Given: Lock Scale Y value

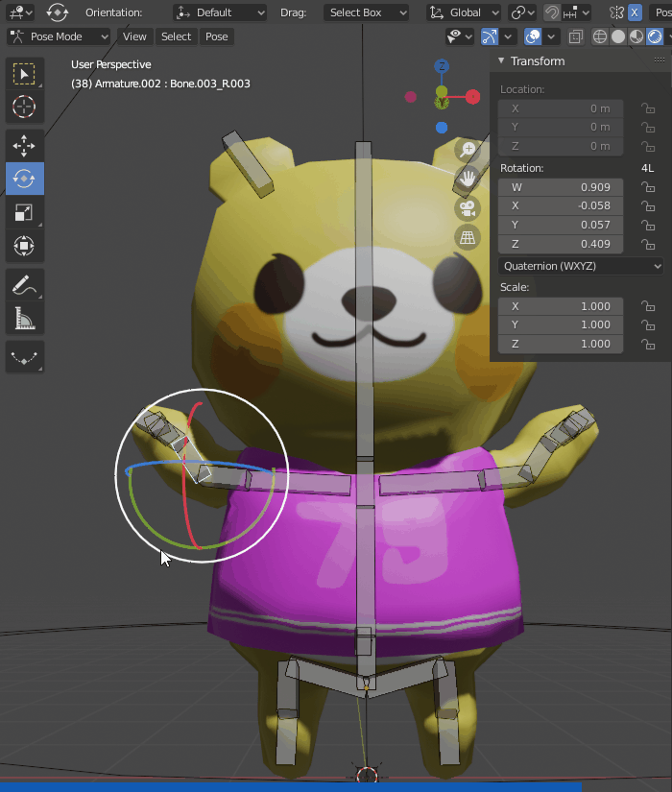Looking at the screenshot, I should point(648,324).
